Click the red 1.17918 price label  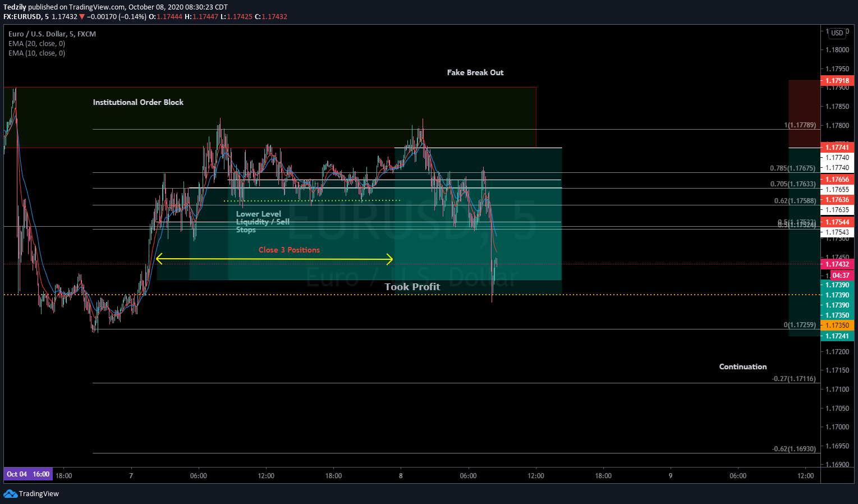point(837,81)
